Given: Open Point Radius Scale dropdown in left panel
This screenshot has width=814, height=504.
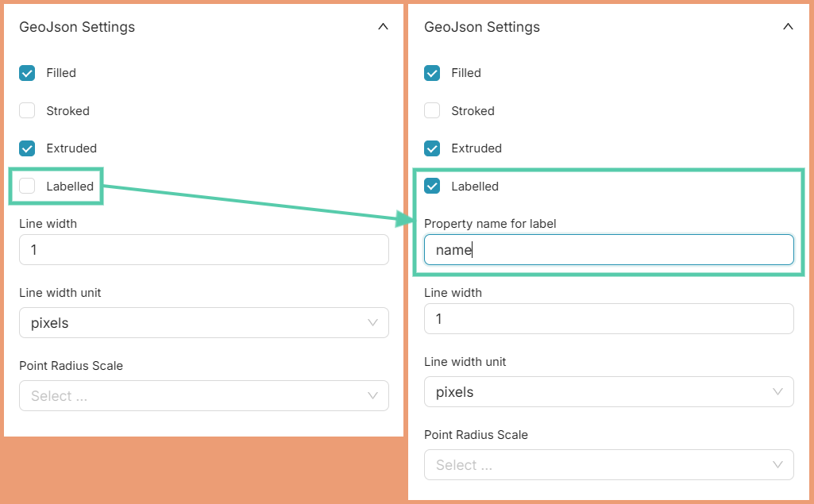Looking at the screenshot, I should tap(203, 396).
